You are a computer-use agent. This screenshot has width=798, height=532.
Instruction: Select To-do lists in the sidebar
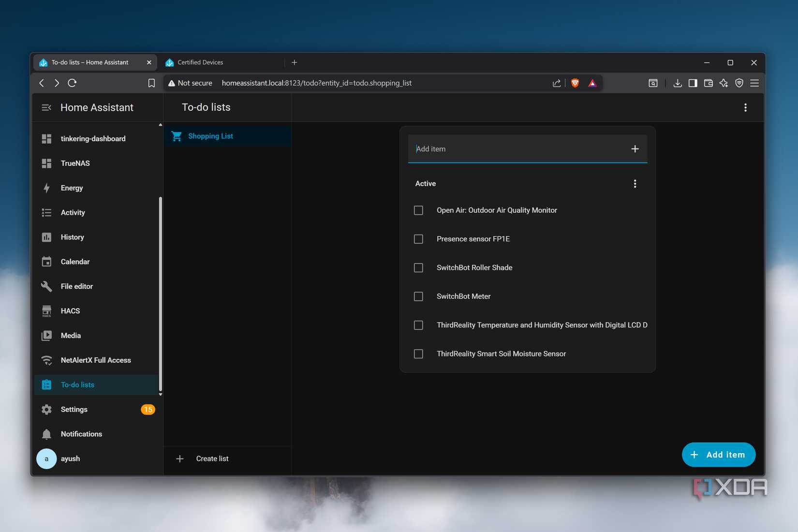[x=97, y=385]
